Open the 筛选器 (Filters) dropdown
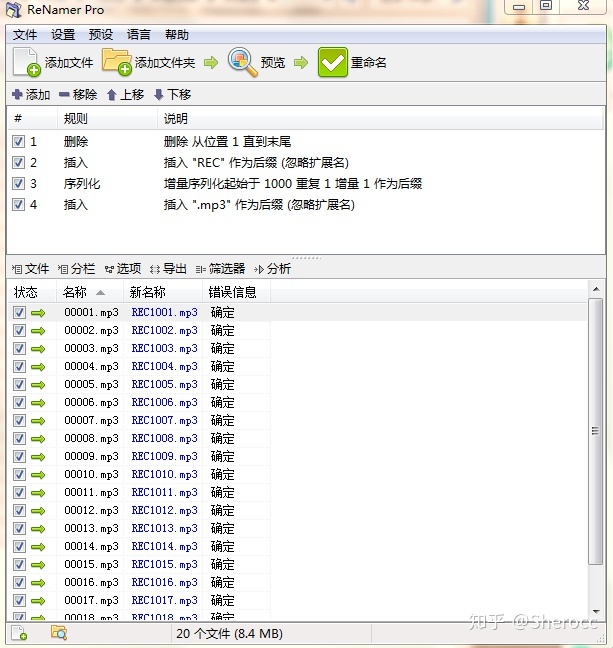 [220, 269]
